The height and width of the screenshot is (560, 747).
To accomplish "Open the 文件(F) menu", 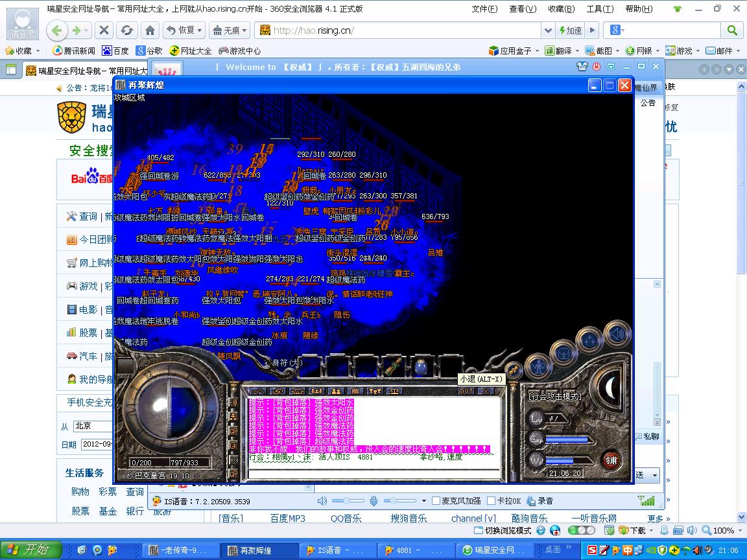I will (x=484, y=8).
